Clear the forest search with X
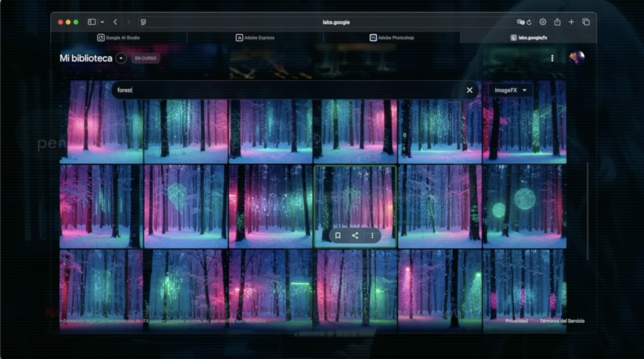This screenshot has width=644, height=359. point(469,90)
